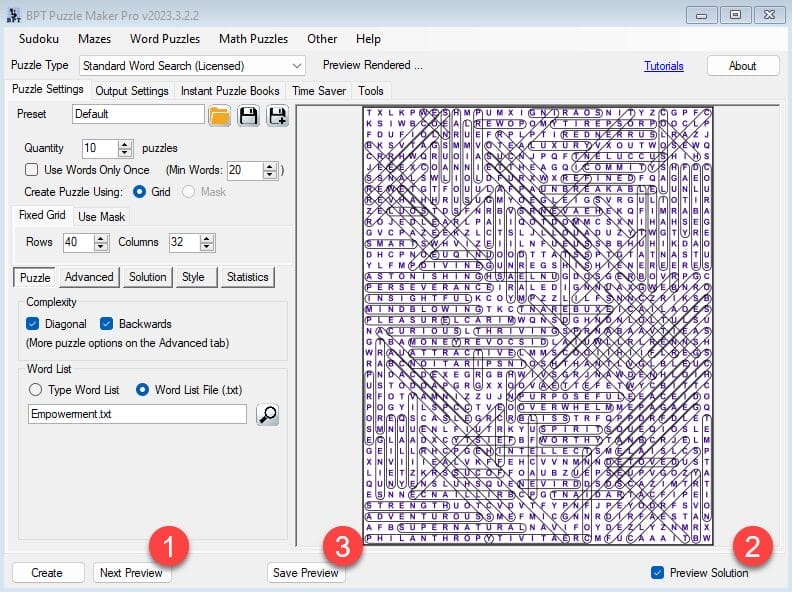Open the Use Mask tab
792x592 pixels.
(x=101, y=216)
